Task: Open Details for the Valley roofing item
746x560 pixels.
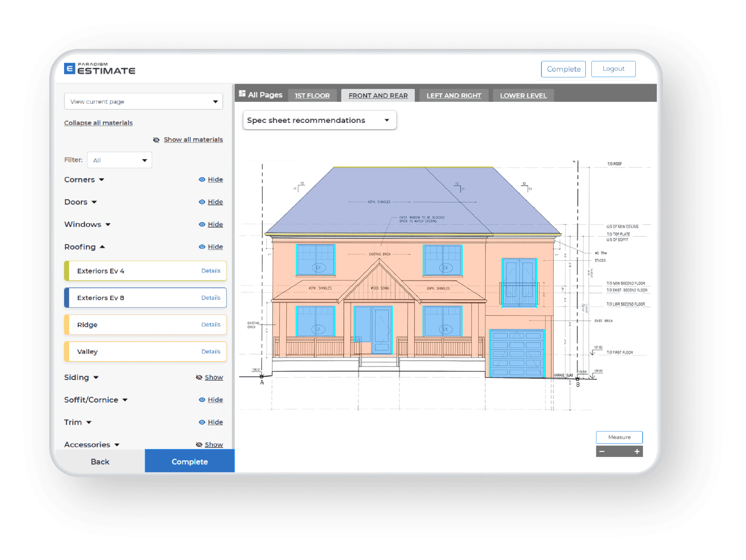Action: (x=211, y=352)
